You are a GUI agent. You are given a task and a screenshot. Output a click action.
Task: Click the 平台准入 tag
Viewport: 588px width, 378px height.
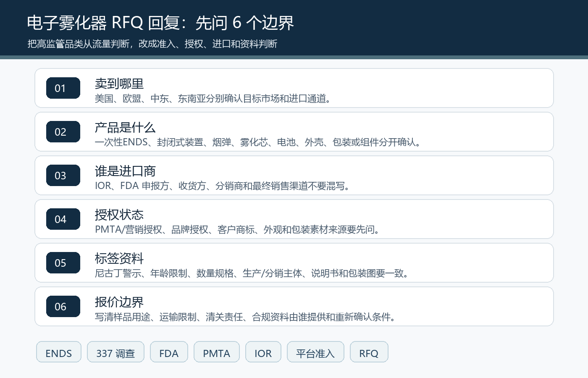click(315, 352)
